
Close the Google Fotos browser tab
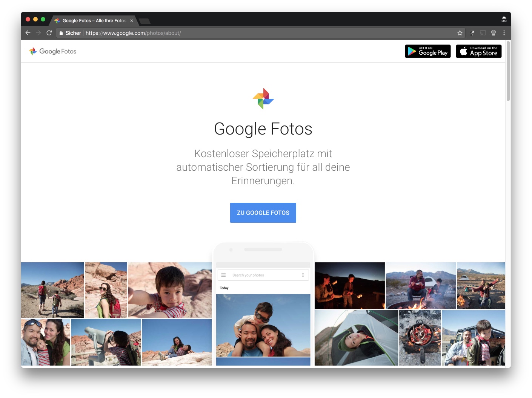(132, 21)
